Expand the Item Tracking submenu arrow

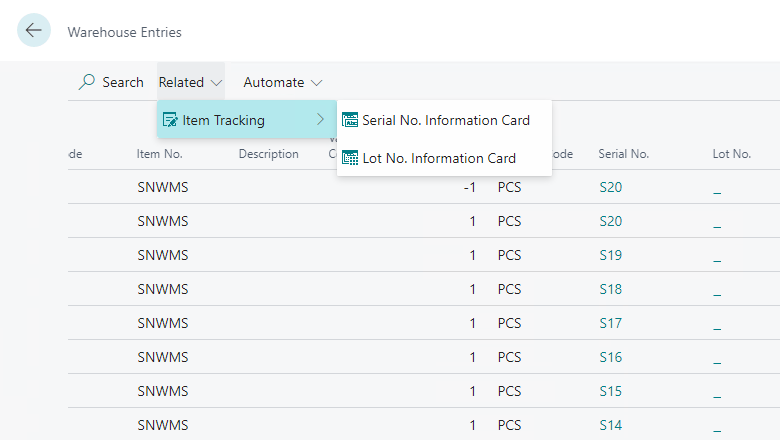tap(320, 119)
